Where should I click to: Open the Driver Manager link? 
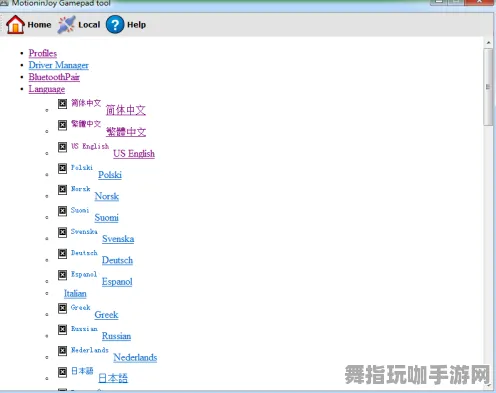pyautogui.click(x=59, y=65)
